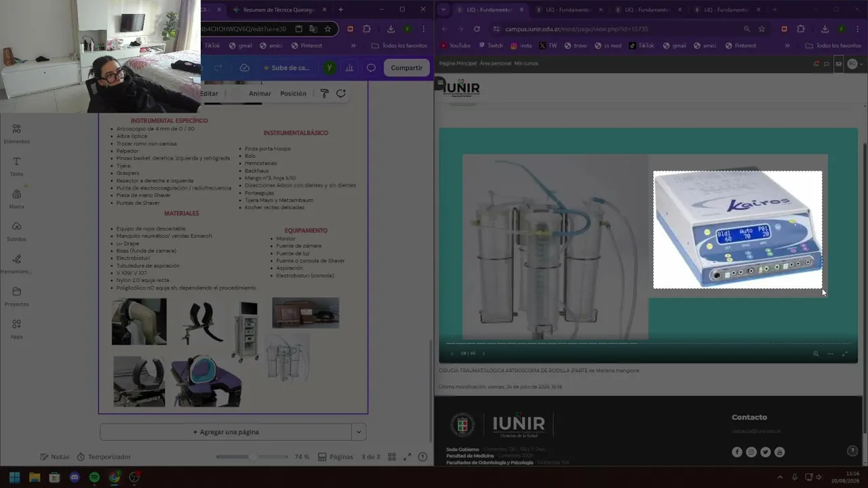Open IUNIR Instagram footer icon
This screenshot has width=868, height=488.
point(751,452)
